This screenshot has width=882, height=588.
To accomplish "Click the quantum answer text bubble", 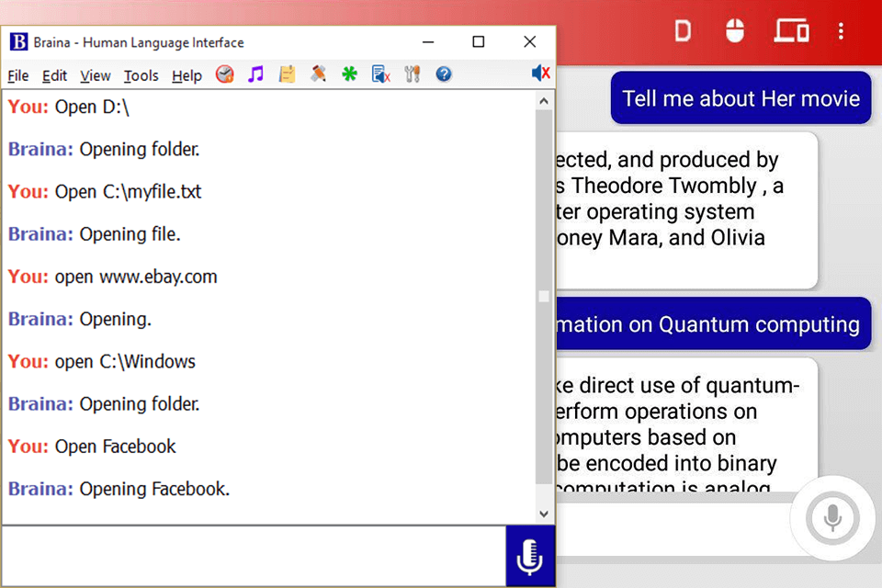I will pos(686,424).
